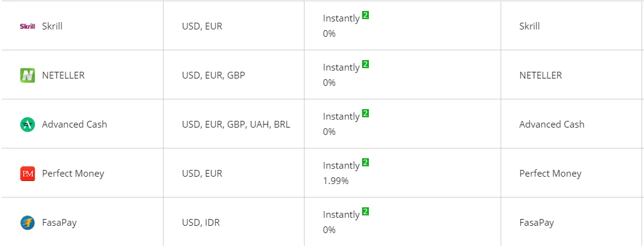Click footnote 2 badge in Skrill row
The height and width of the screenshot is (246, 644).
pyautogui.click(x=366, y=15)
